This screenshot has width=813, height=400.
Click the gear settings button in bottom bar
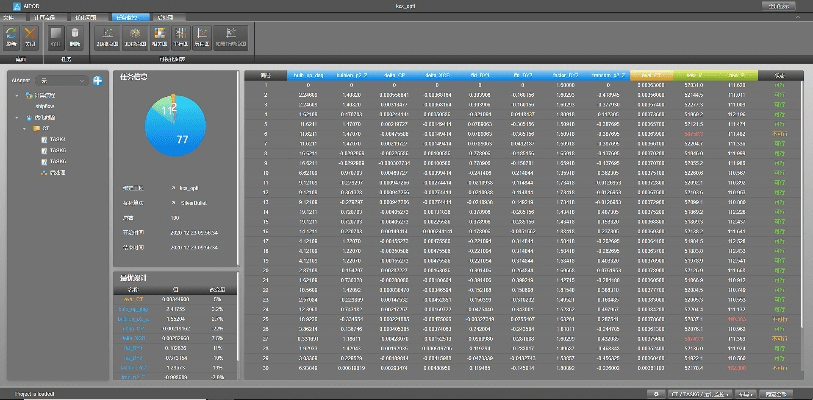653,393
